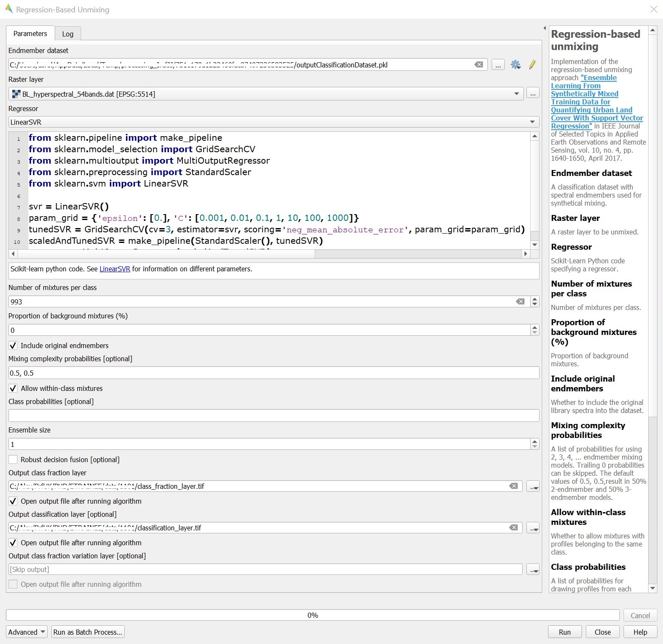Open the LinearSVR documentation link
Screen dimensions: 663x644
pyautogui.click(x=115, y=269)
